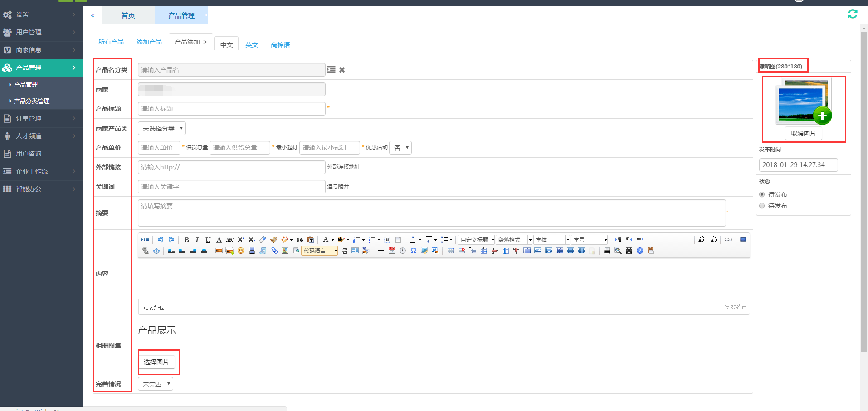The height and width of the screenshot is (411, 868).
Task: Open the editor help question mark icon
Action: coord(640,251)
